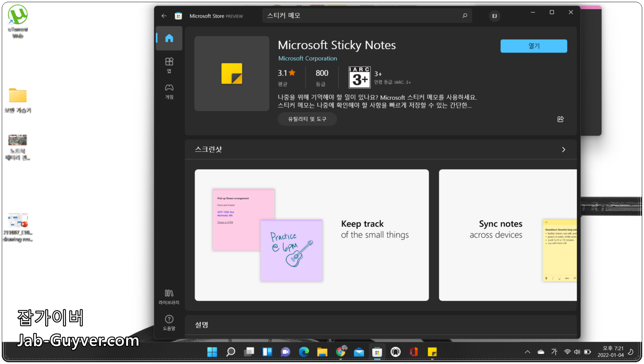
Task: Launch Microsoft Edge from taskbar
Action: (304, 352)
